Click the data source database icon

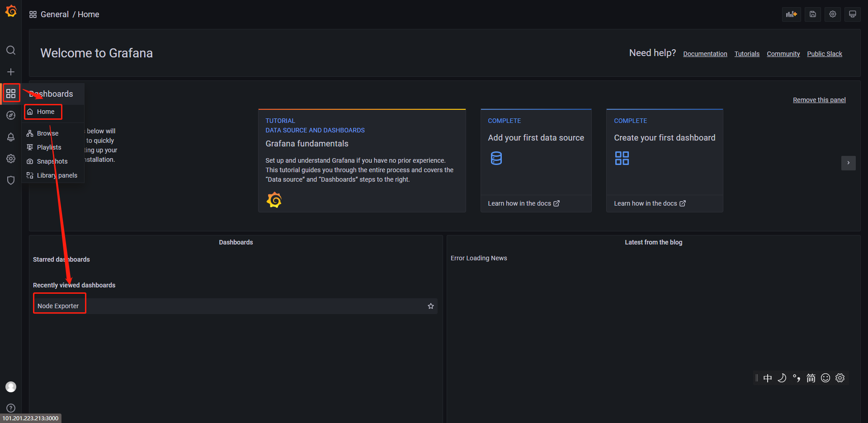(x=496, y=158)
